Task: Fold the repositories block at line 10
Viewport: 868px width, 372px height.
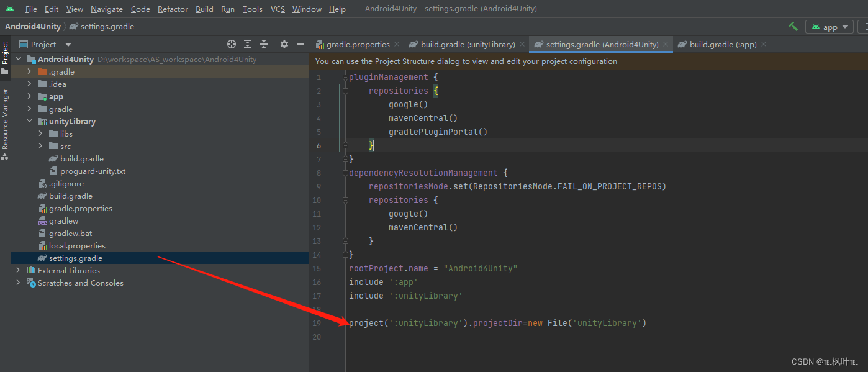Action: pos(345,200)
